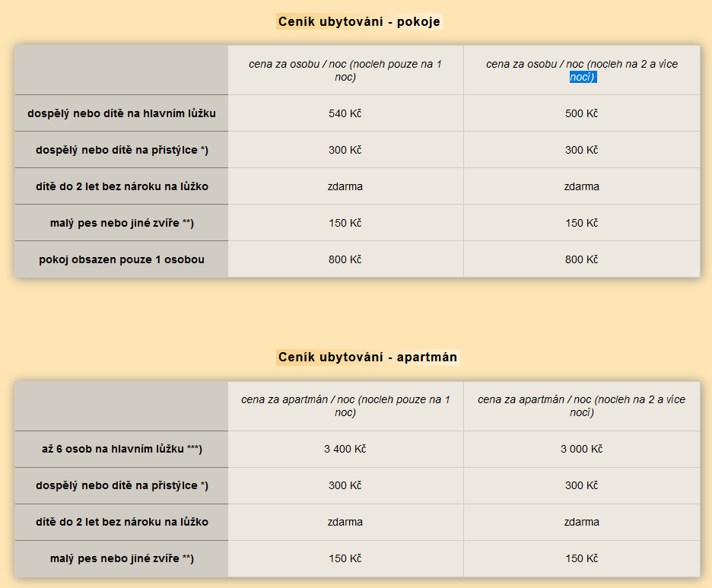This screenshot has height=588, width=712.
Task: Click 'cena za apartmán / noc' one-night column header
Action: (345, 406)
